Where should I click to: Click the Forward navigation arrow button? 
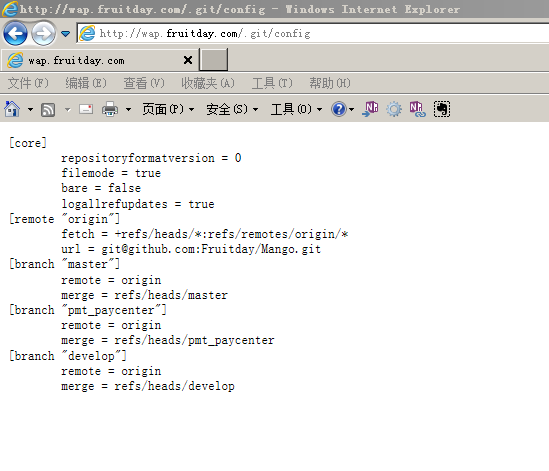click(x=43, y=34)
